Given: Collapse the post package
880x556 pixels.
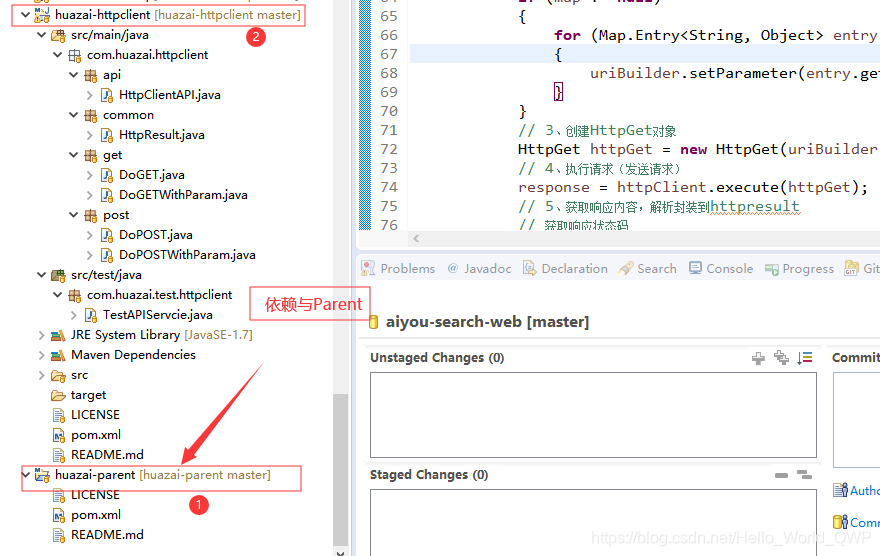Looking at the screenshot, I should click(74, 215).
